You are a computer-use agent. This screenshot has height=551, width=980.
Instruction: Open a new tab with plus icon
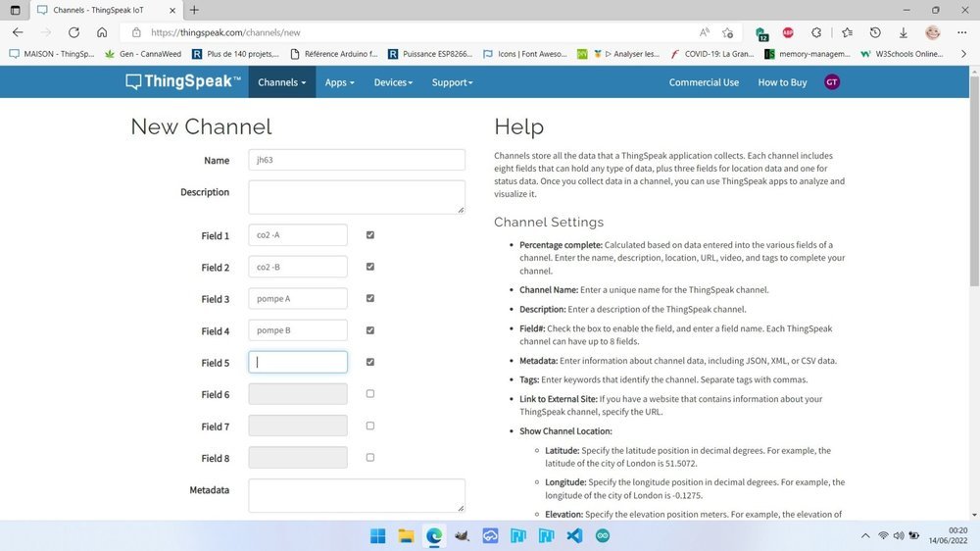(194, 10)
